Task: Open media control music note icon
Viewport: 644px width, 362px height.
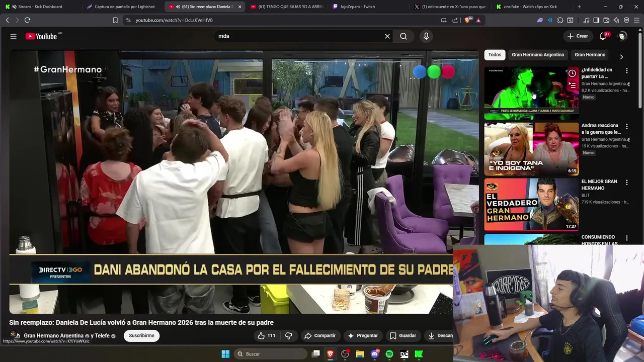Action: [x=586, y=20]
